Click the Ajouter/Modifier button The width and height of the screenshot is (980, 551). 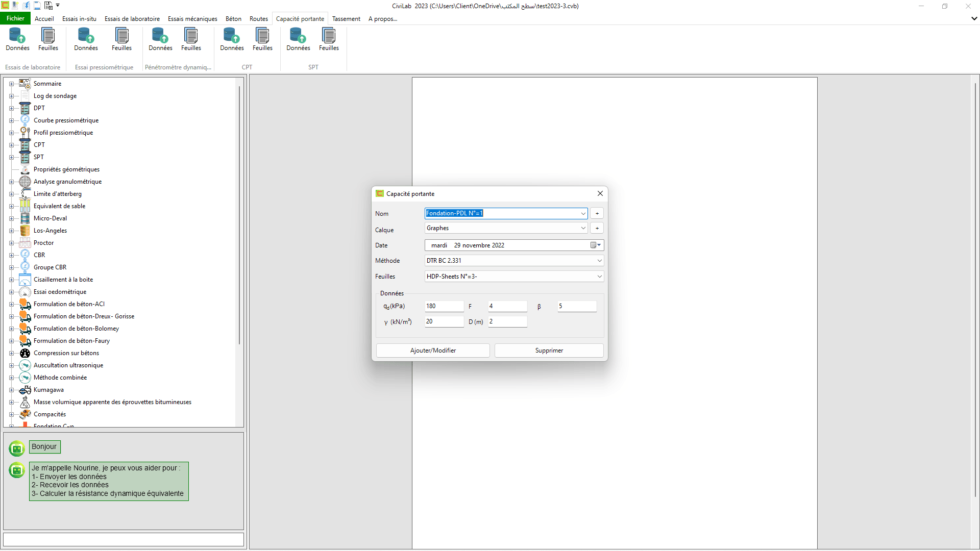tap(433, 350)
